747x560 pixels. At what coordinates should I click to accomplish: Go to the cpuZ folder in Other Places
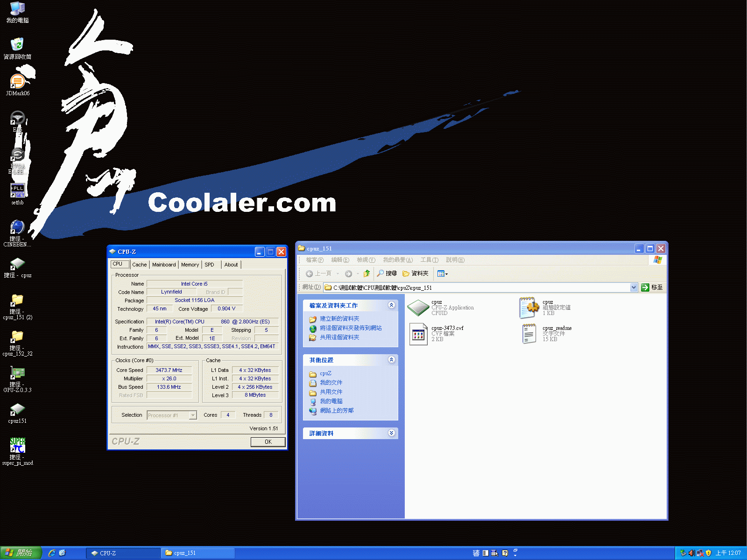tap(325, 373)
